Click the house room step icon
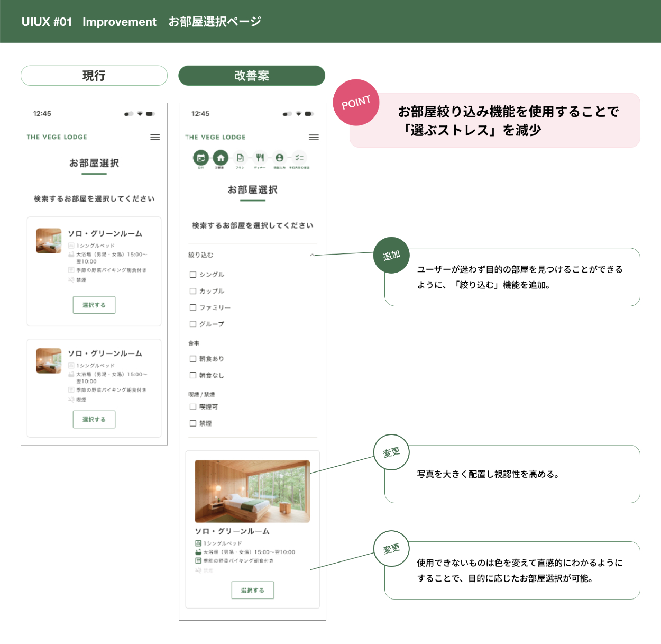This screenshot has width=661, height=644. 221,158
